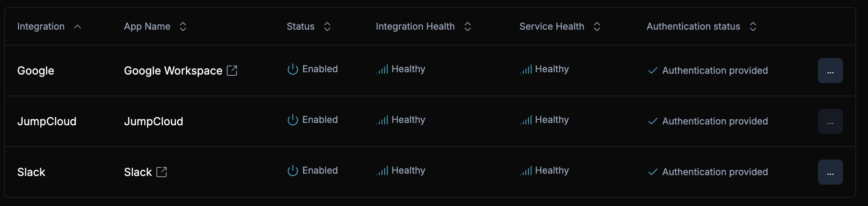Sort table by App Name column
This screenshot has width=868, height=206.
click(x=183, y=27)
